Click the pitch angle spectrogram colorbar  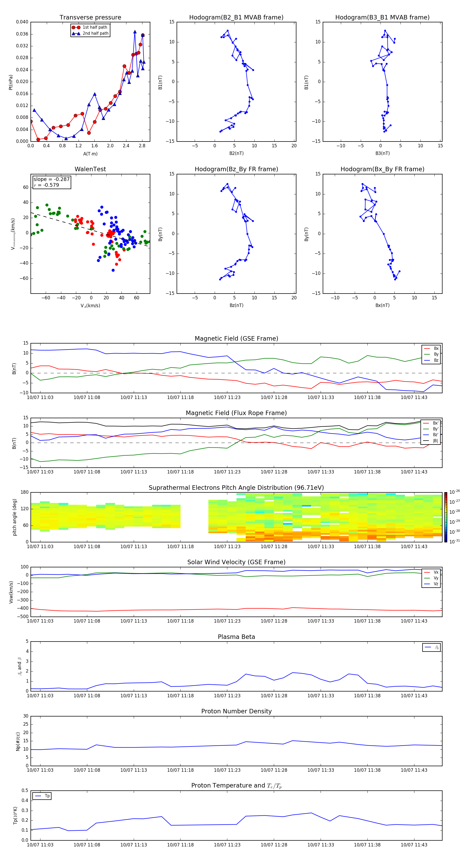pyautogui.click(x=446, y=517)
